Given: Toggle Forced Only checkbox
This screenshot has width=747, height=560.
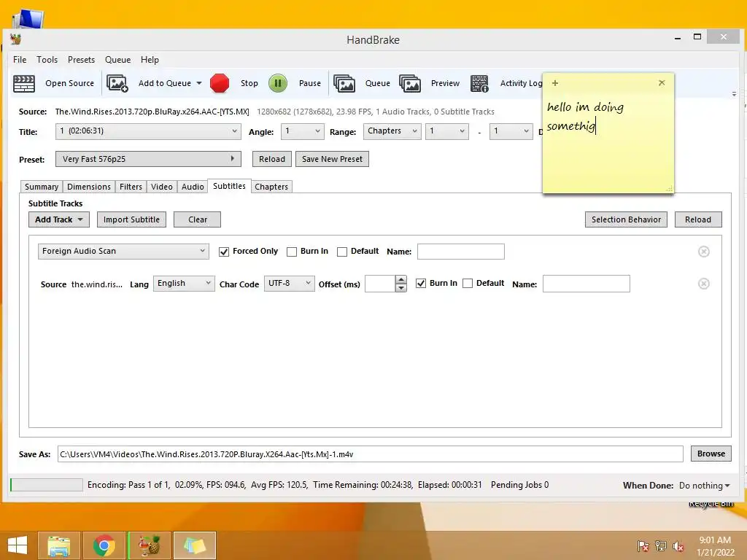Looking at the screenshot, I should click(x=224, y=252).
